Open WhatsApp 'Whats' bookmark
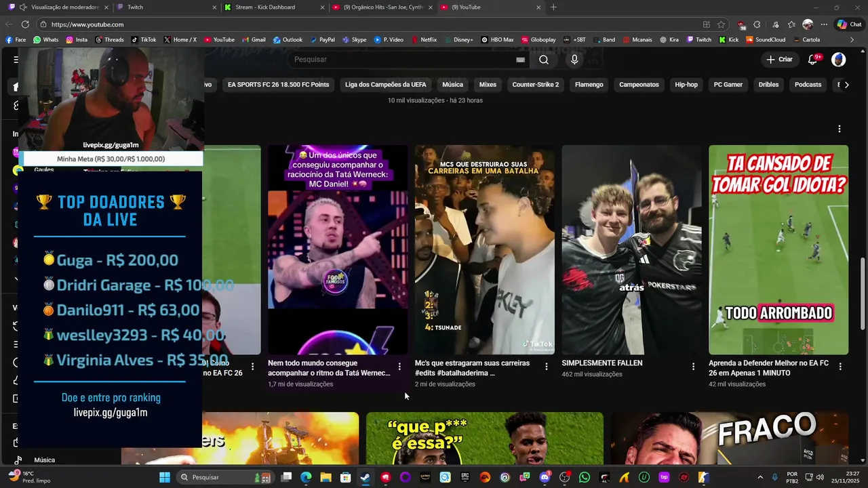The height and width of the screenshot is (488, 868). point(45,40)
